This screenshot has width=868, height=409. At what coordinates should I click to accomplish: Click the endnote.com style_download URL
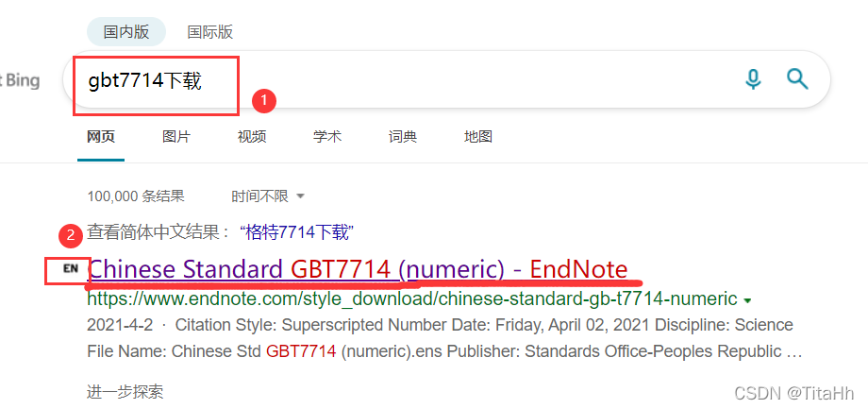[412, 299]
